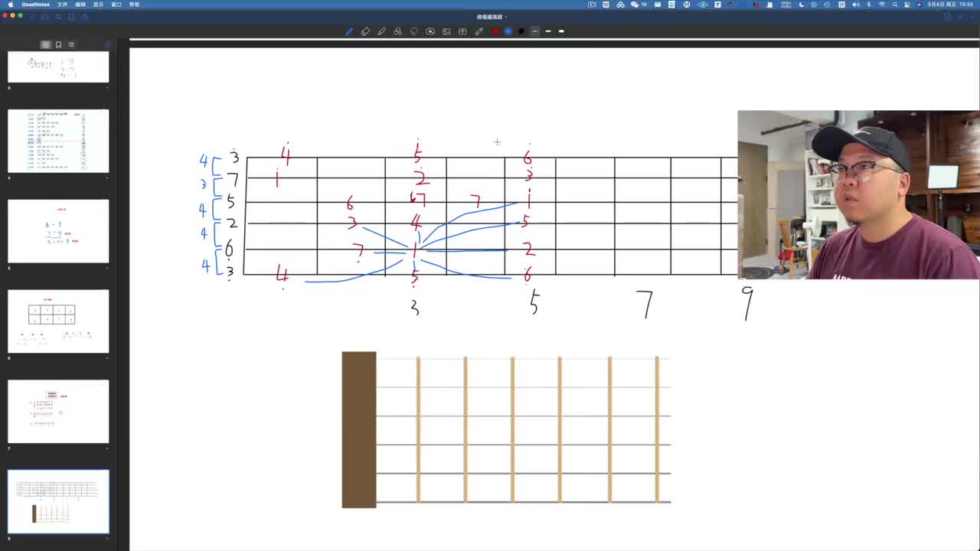
Task: Open the selected fretboard page thumbnail
Action: pos(58,501)
